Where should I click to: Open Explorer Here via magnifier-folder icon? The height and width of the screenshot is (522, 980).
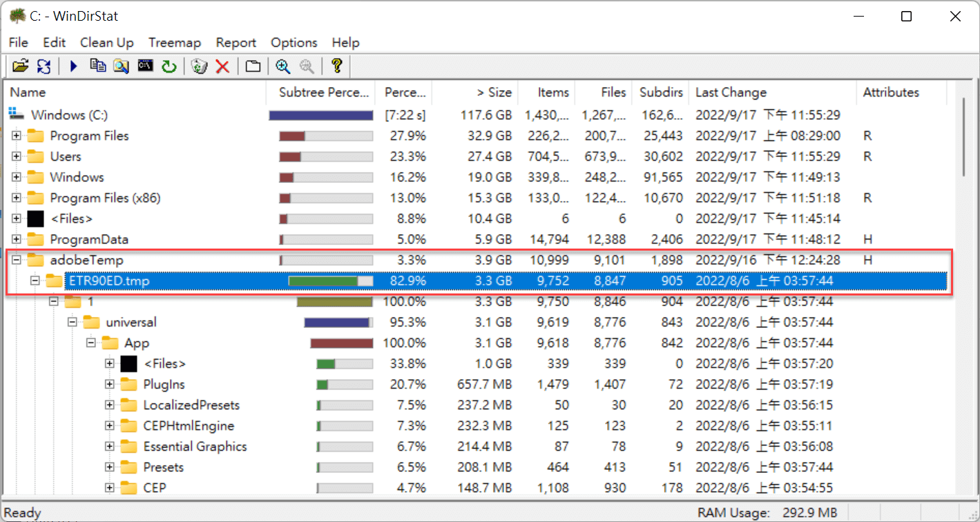(x=122, y=66)
